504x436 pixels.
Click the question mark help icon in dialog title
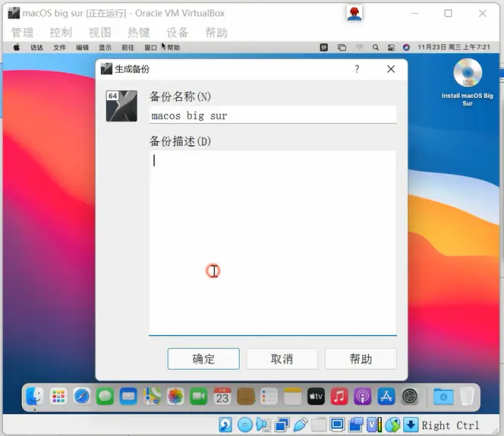pos(357,69)
